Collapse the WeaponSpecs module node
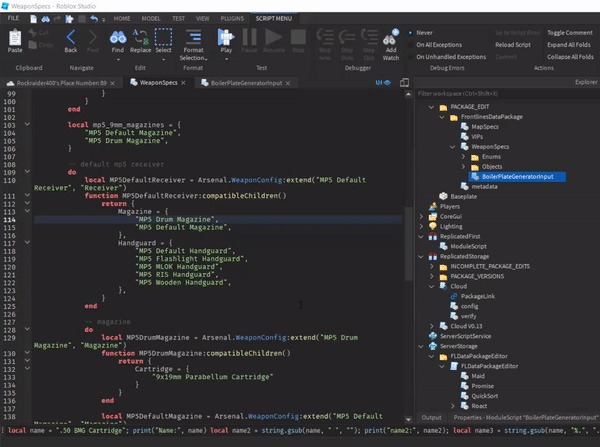The width and height of the screenshot is (600, 447). pyautogui.click(x=453, y=147)
